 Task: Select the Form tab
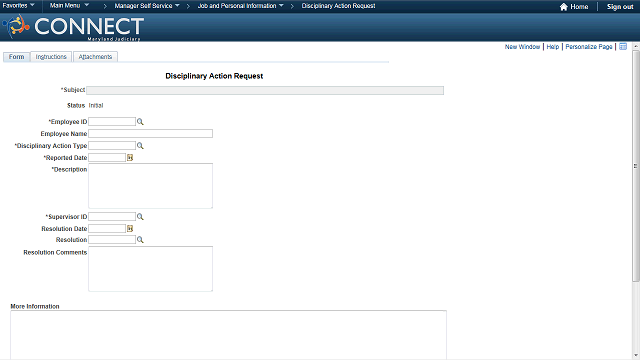[x=16, y=57]
